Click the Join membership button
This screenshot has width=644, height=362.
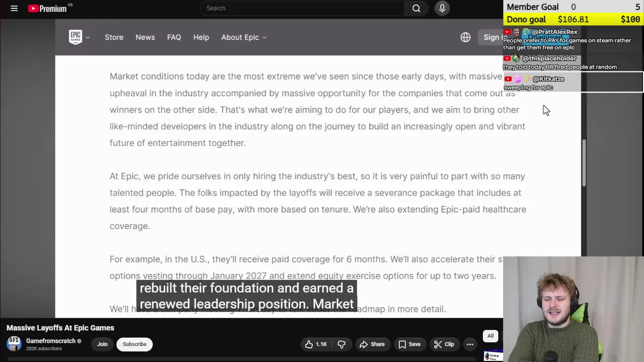(x=102, y=344)
